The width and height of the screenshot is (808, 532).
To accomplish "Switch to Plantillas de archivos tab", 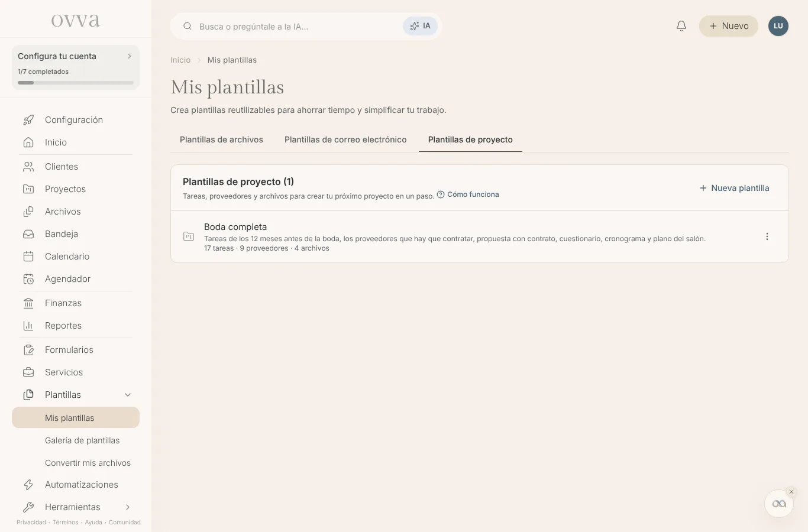I will (221, 140).
